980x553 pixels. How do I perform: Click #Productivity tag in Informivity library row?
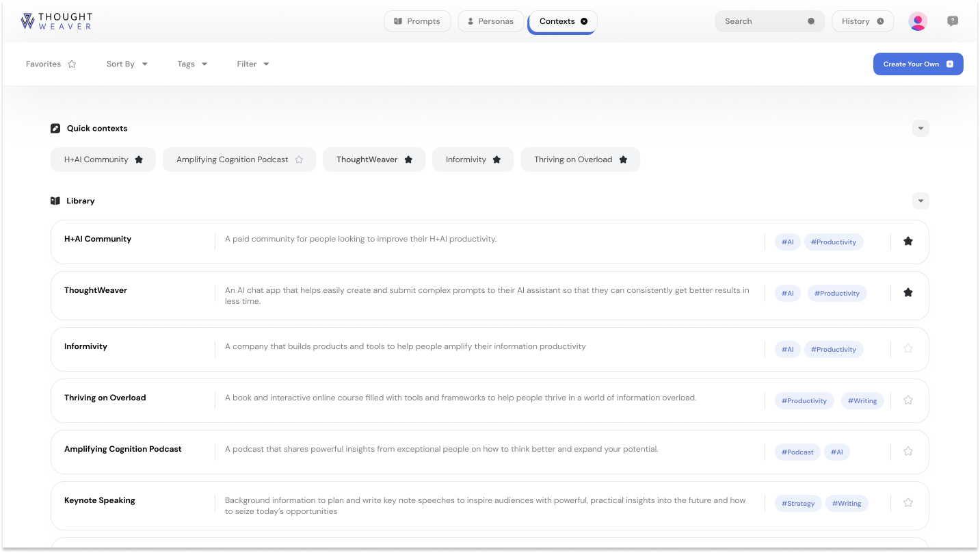click(x=834, y=350)
